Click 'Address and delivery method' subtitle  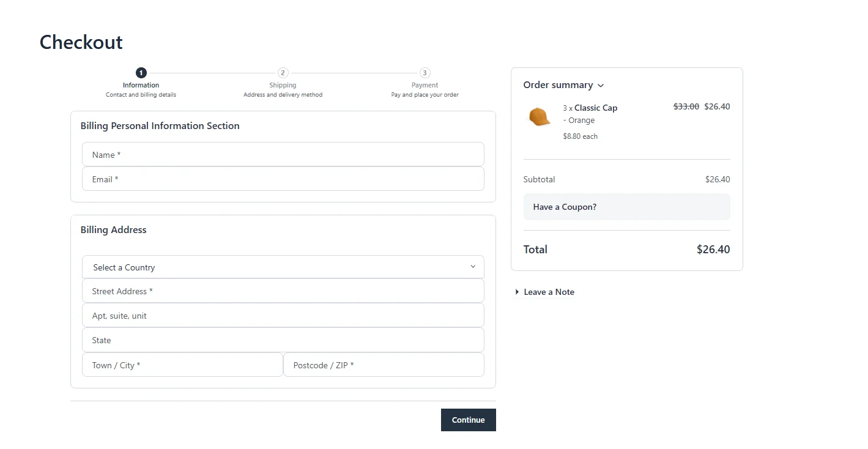283,95
